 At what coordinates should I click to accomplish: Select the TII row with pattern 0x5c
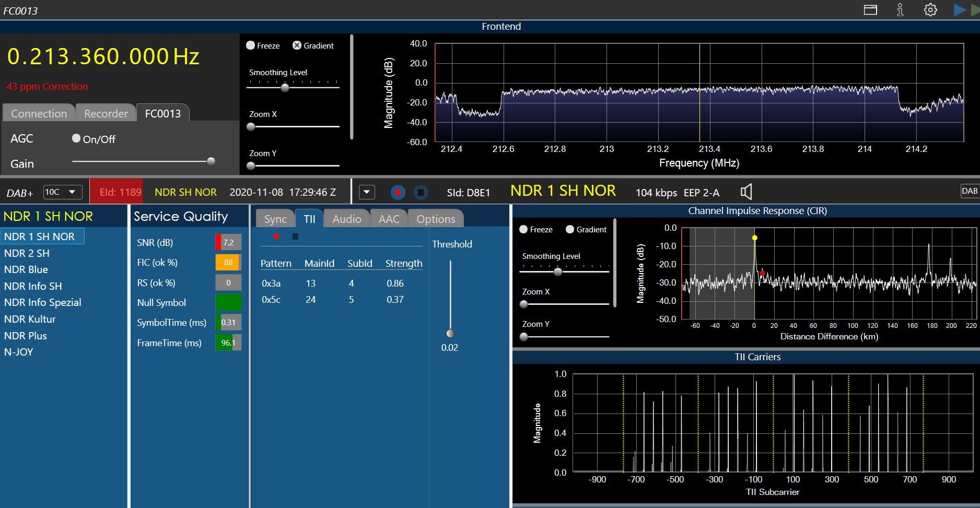coord(341,299)
